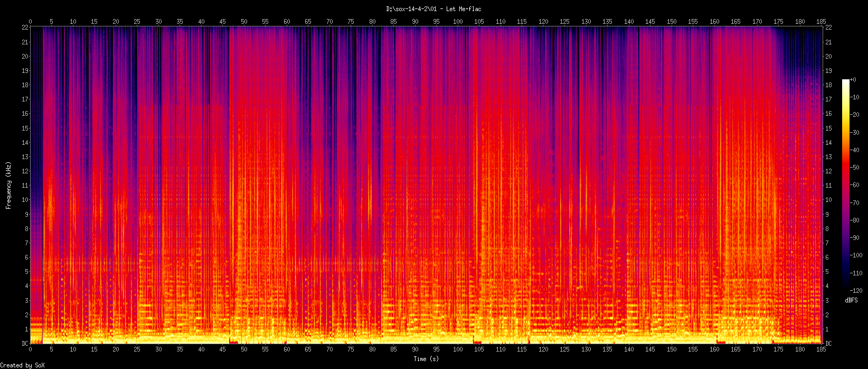
Task: Click the 'DC' label on the right frequency axis
Action: click(x=828, y=344)
